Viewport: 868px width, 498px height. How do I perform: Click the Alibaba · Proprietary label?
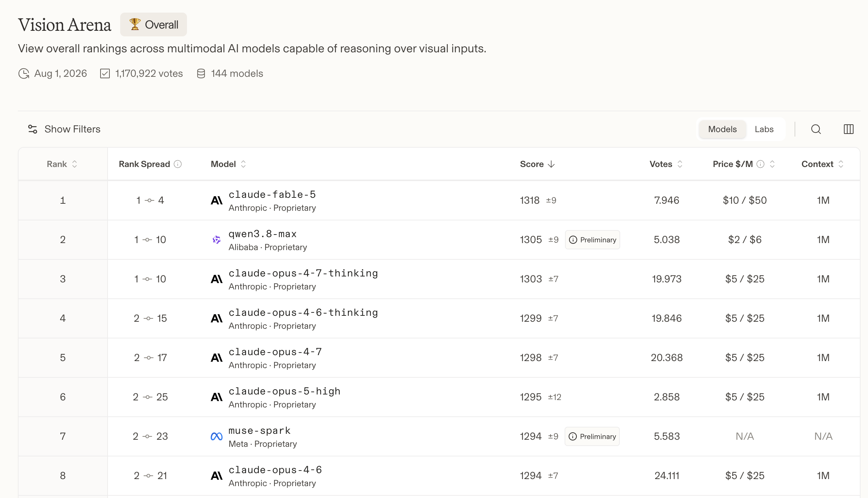[x=268, y=247]
